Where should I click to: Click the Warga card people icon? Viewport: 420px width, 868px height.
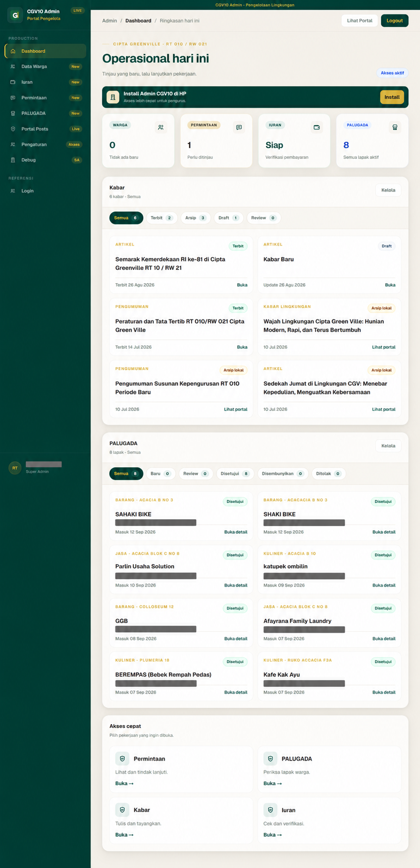[x=161, y=128]
